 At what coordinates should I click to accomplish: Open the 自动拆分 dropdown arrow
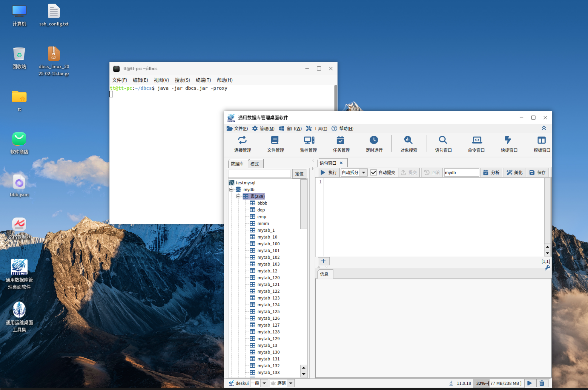pos(363,172)
